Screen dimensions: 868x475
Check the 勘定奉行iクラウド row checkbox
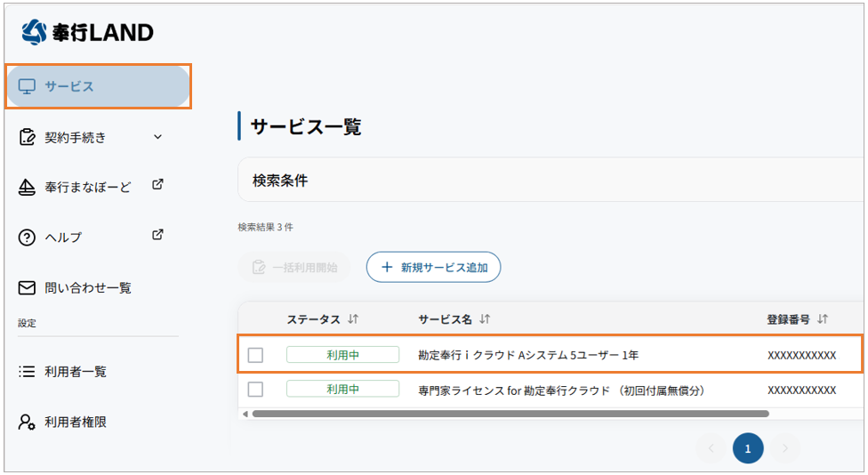(x=255, y=355)
